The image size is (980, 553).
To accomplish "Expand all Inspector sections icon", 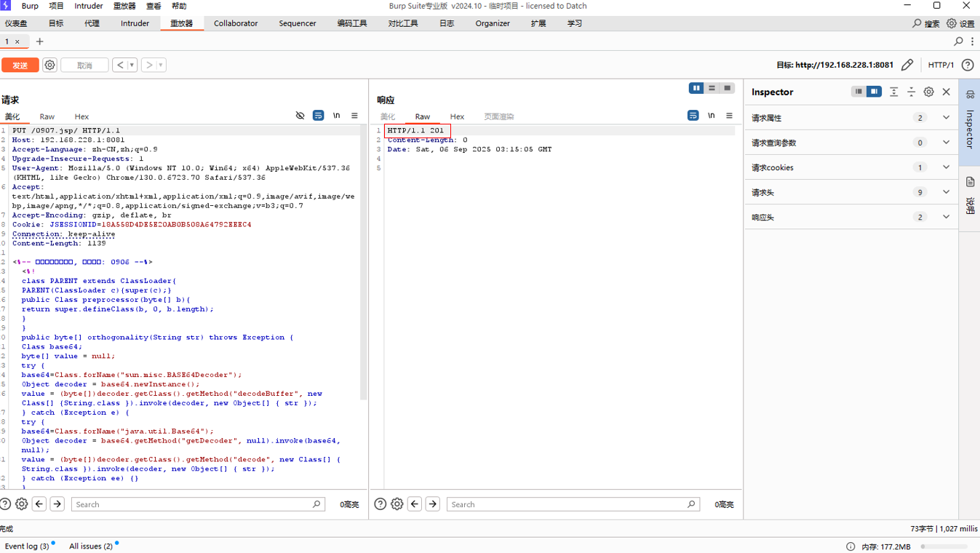I will click(x=893, y=92).
